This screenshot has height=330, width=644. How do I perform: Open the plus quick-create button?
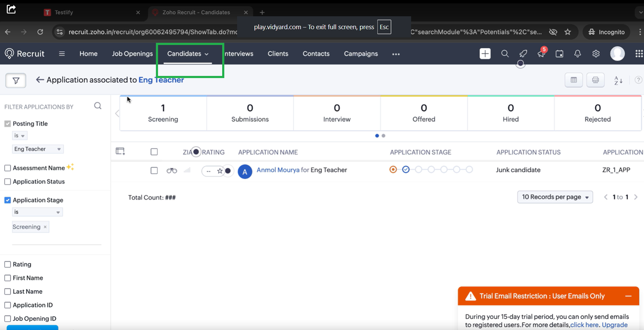pos(485,53)
